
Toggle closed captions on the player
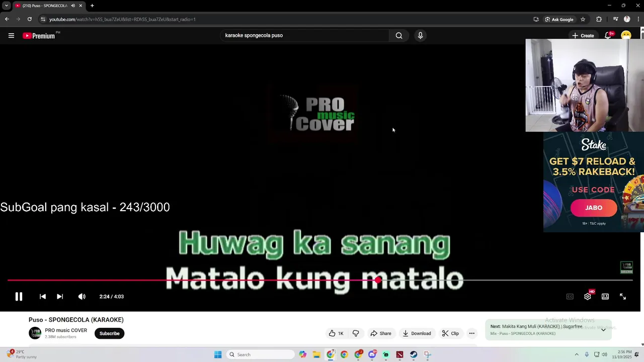click(570, 297)
